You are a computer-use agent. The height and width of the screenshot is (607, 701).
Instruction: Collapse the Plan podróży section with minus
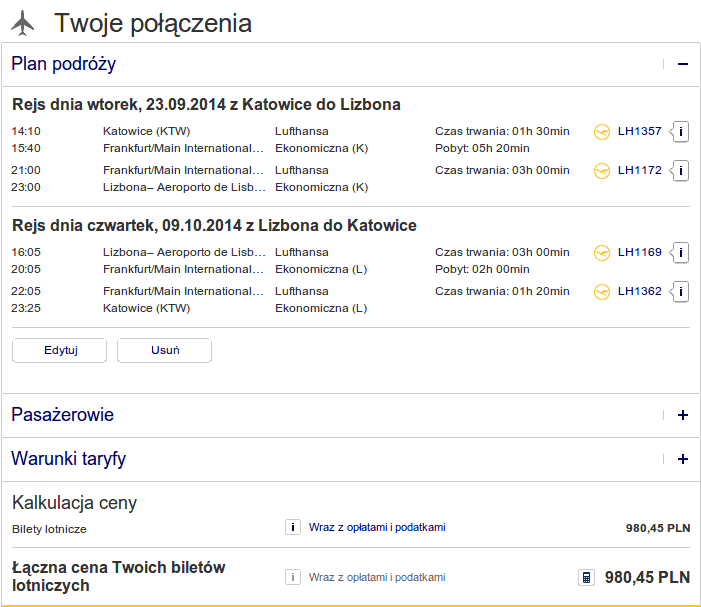683,64
